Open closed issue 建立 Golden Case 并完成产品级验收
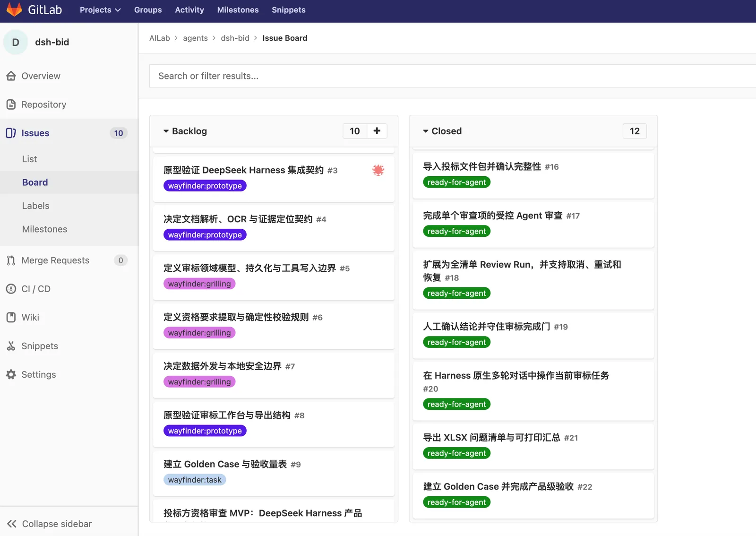Screen dimensions: 756x536 coord(498,487)
